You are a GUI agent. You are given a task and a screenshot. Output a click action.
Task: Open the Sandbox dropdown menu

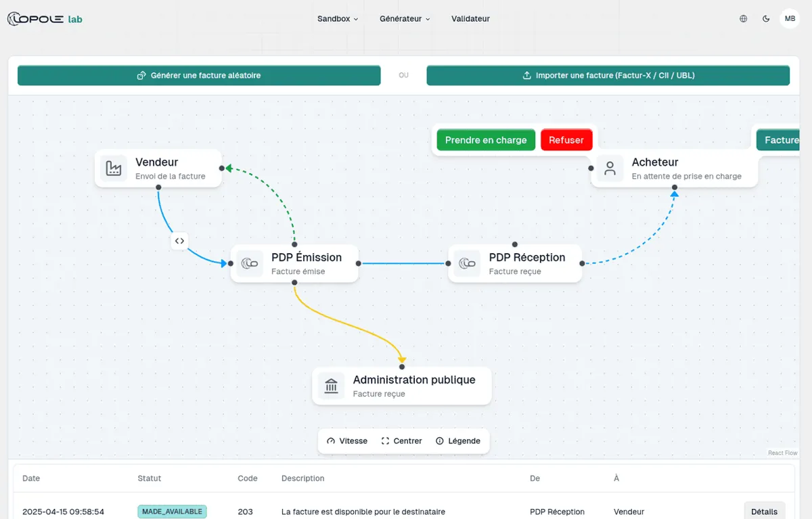click(338, 19)
